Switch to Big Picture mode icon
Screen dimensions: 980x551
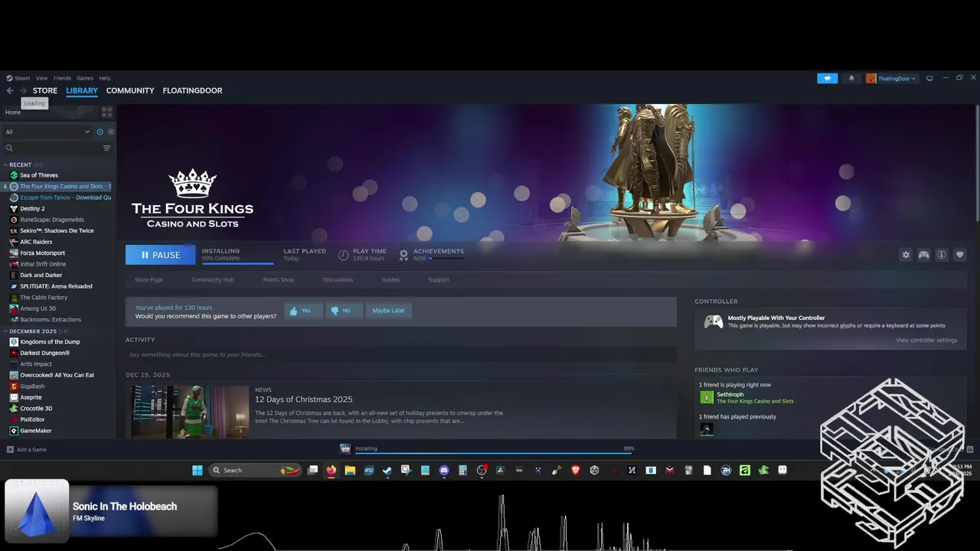pyautogui.click(x=929, y=78)
